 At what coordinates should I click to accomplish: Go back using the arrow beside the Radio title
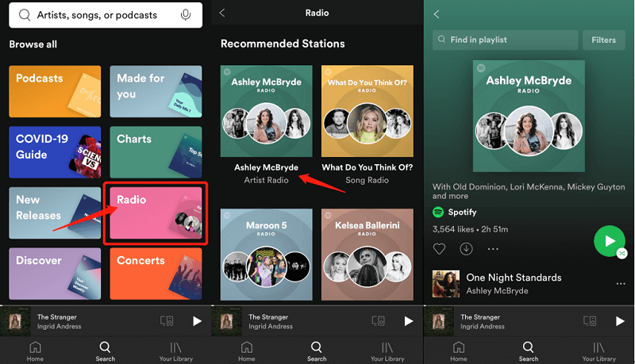(222, 13)
